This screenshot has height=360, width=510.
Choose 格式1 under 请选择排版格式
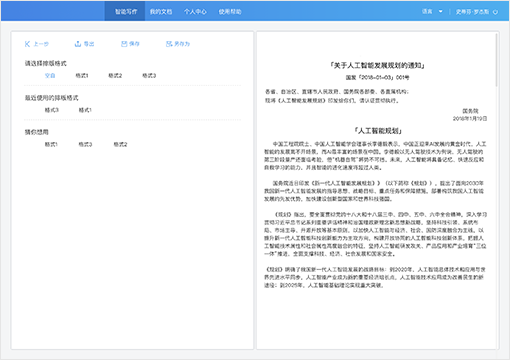click(82, 76)
